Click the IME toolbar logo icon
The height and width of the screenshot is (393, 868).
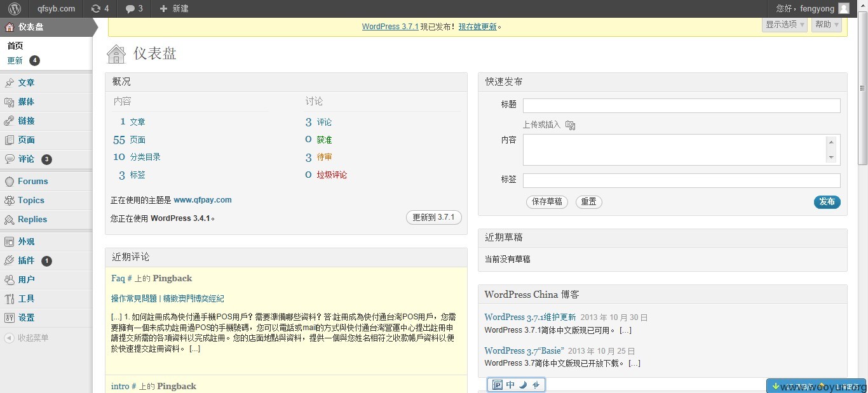click(498, 385)
